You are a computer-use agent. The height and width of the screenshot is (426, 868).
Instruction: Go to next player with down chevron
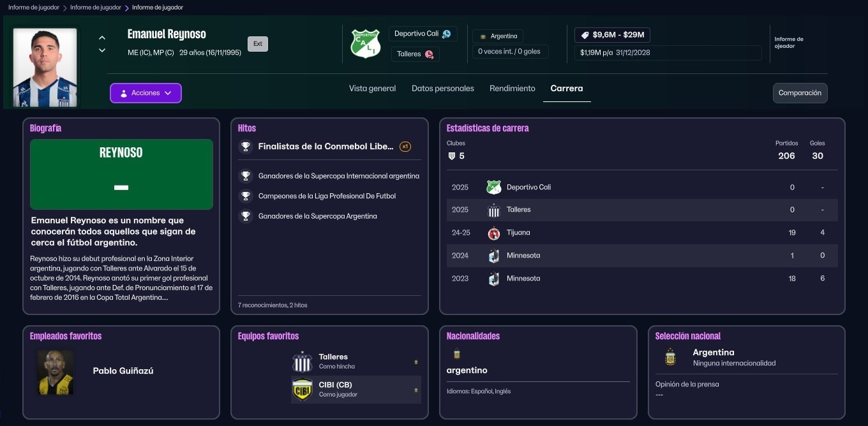tap(102, 50)
